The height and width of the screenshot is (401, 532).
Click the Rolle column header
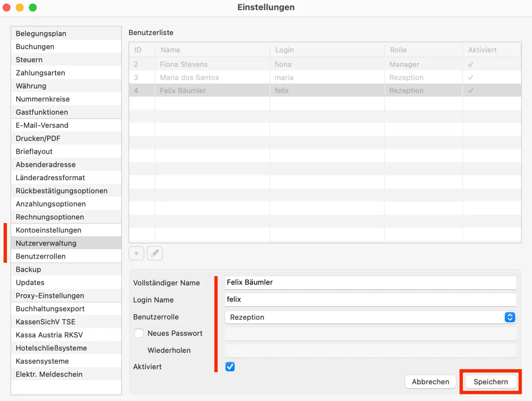(424, 50)
